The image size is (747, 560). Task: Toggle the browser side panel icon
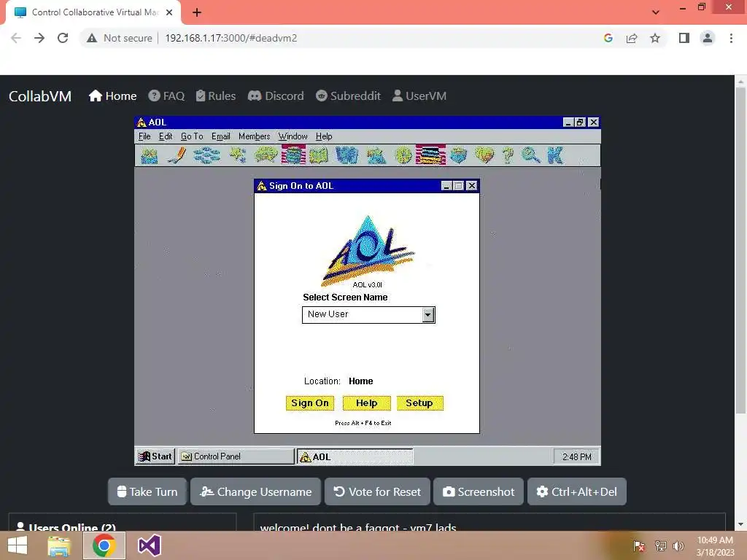click(684, 38)
